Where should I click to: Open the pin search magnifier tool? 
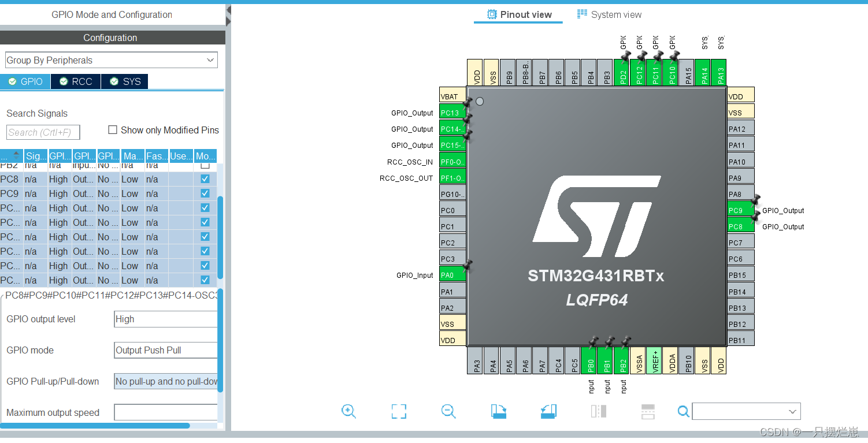coord(683,411)
